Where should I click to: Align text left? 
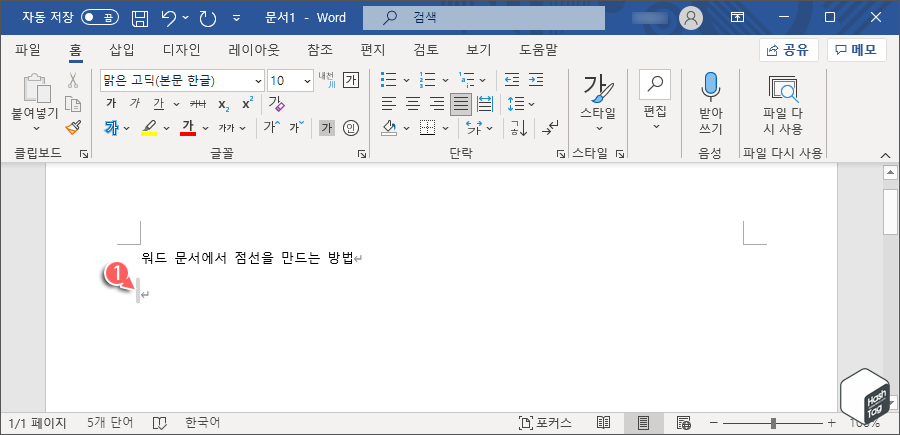[x=389, y=104]
